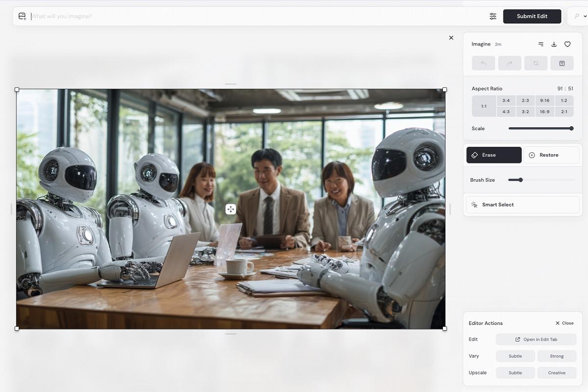Screen dimensions: 588x392
Task: Favorite the image with heart icon
Action: point(567,44)
